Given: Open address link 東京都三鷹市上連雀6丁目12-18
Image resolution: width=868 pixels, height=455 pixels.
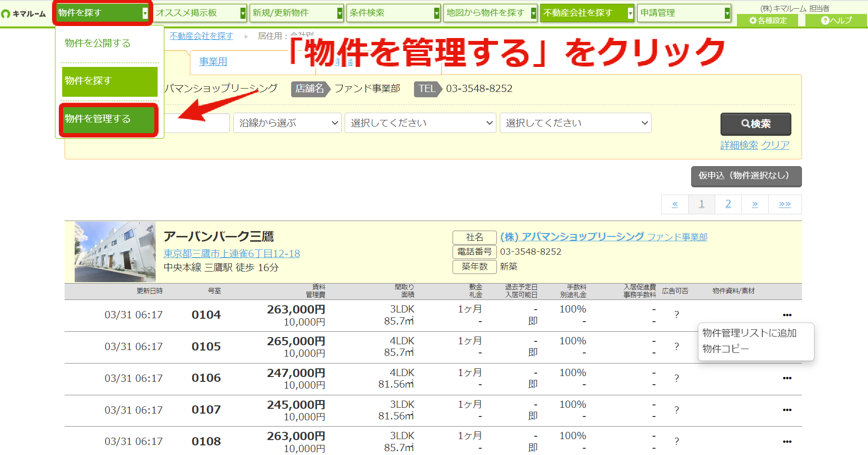Looking at the screenshot, I should (232, 254).
